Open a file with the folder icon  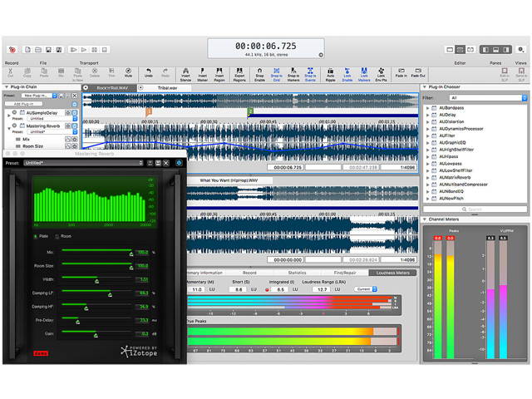pyautogui.click(x=38, y=50)
